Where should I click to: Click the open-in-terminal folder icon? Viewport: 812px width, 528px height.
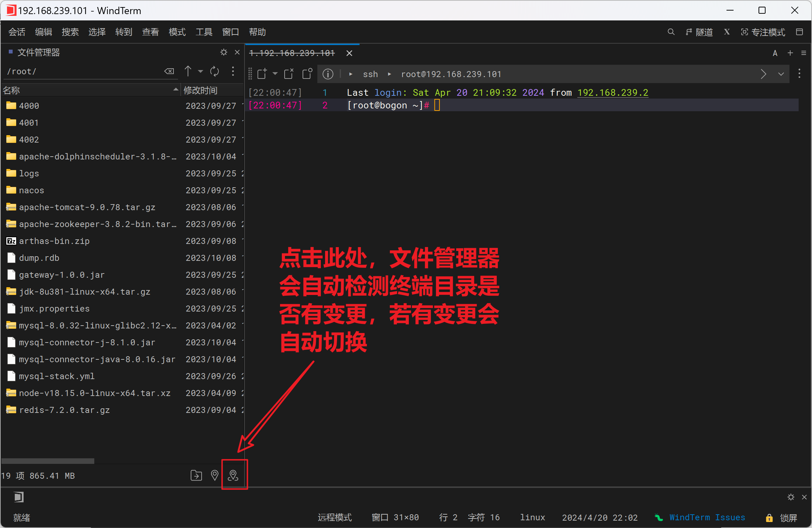tap(196, 476)
